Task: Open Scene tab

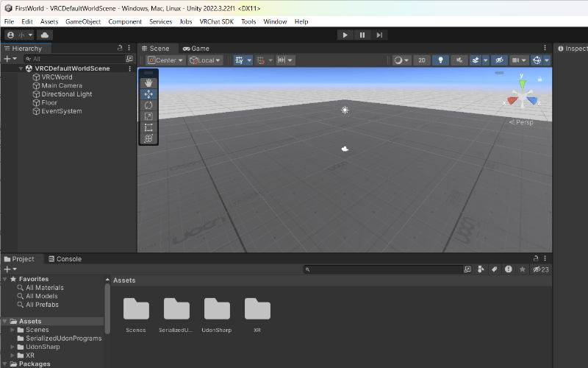Action: click(x=156, y=49)
